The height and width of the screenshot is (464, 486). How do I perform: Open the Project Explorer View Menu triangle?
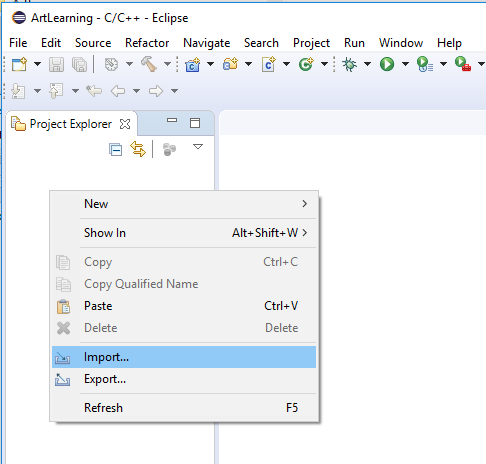pos(198,147)
